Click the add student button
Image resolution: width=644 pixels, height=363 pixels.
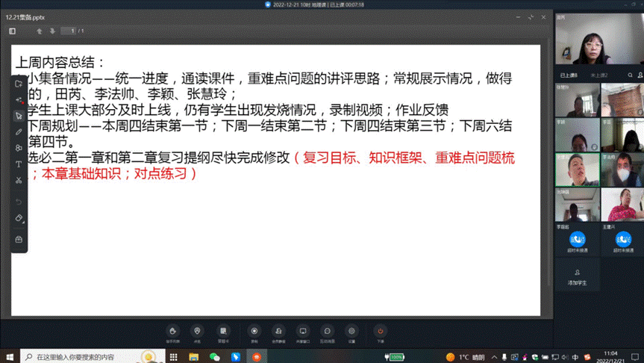(x=577, y=275)
